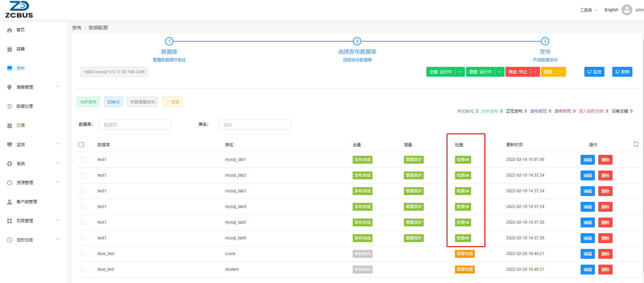Open the push (推送: 停止) dropdown arrow
The width and height of the screenshot is (644, 283).
point(535,72)
